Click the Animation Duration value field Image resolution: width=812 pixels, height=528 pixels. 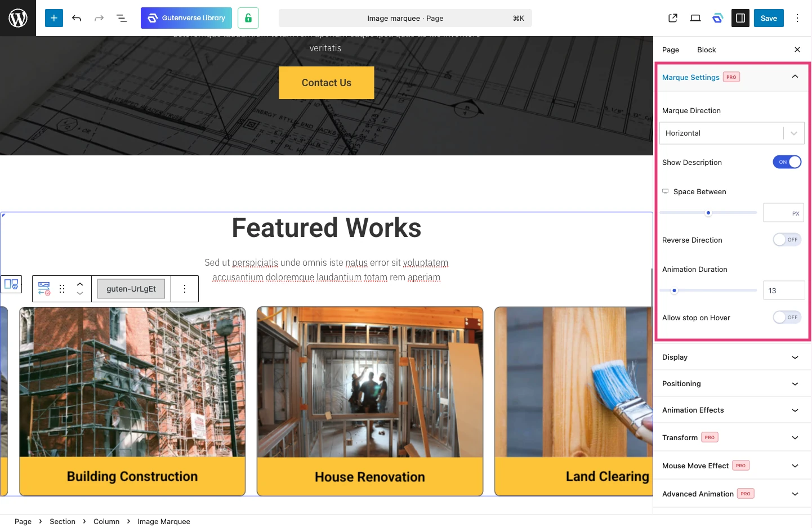coord(783,290)
